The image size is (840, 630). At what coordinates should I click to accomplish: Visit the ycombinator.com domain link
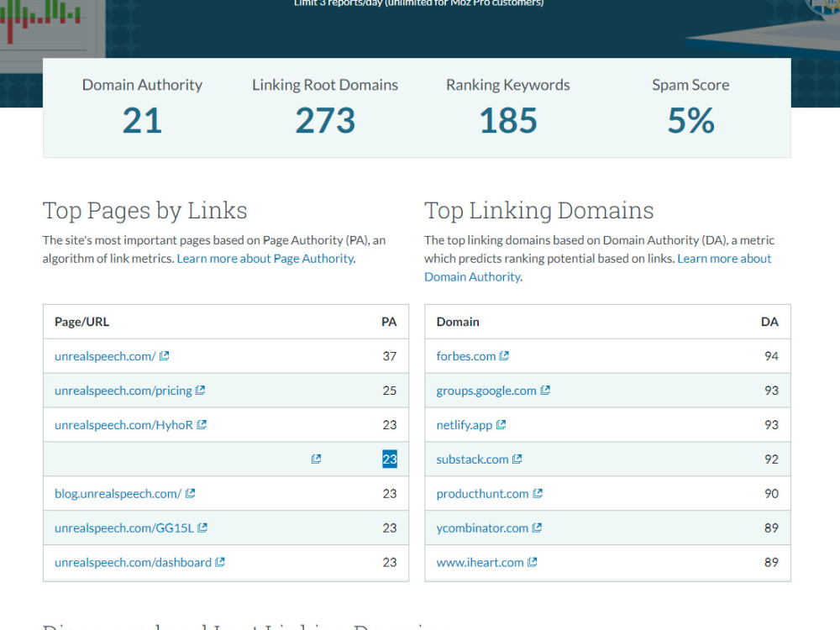click(482, 528)
